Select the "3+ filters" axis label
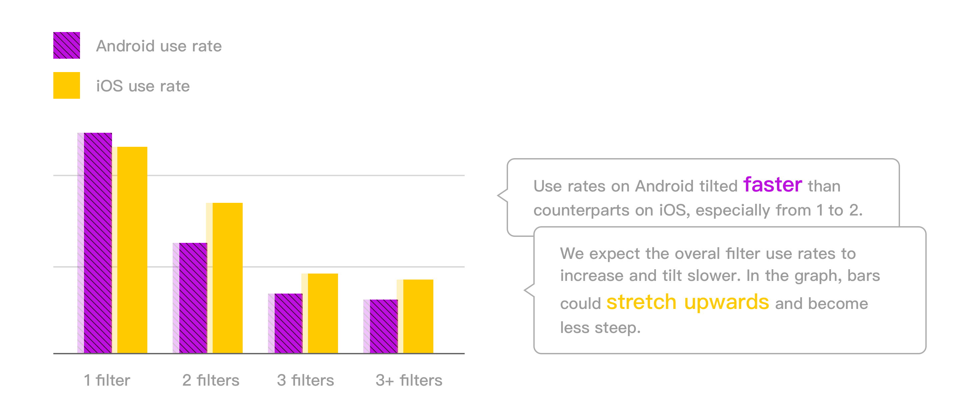 tap(409, 380)
